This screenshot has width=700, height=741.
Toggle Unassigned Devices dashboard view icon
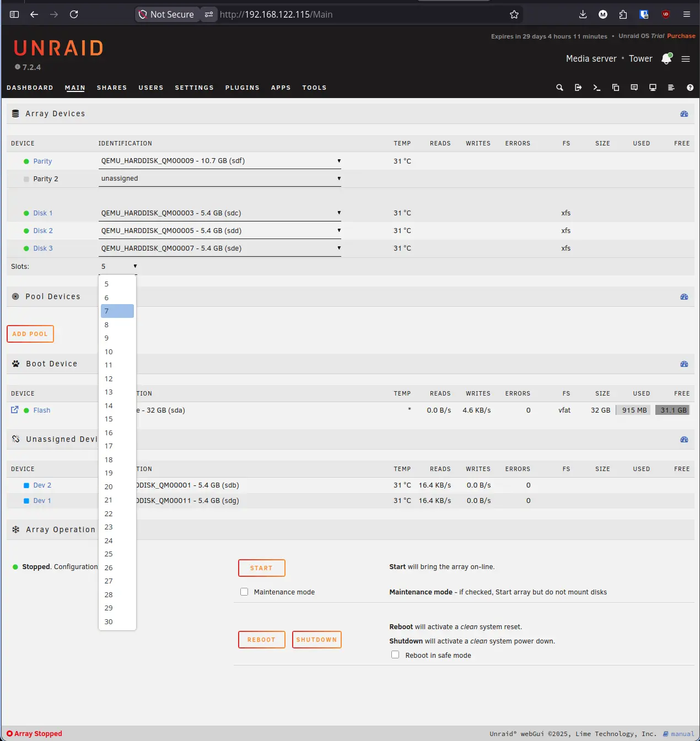point(684,440)
